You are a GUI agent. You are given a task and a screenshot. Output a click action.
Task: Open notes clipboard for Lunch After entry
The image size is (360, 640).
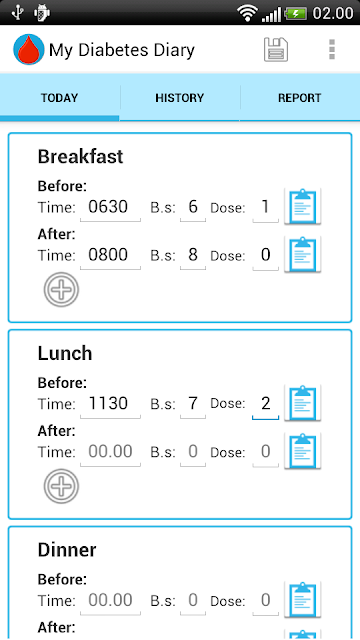point(302,451)
